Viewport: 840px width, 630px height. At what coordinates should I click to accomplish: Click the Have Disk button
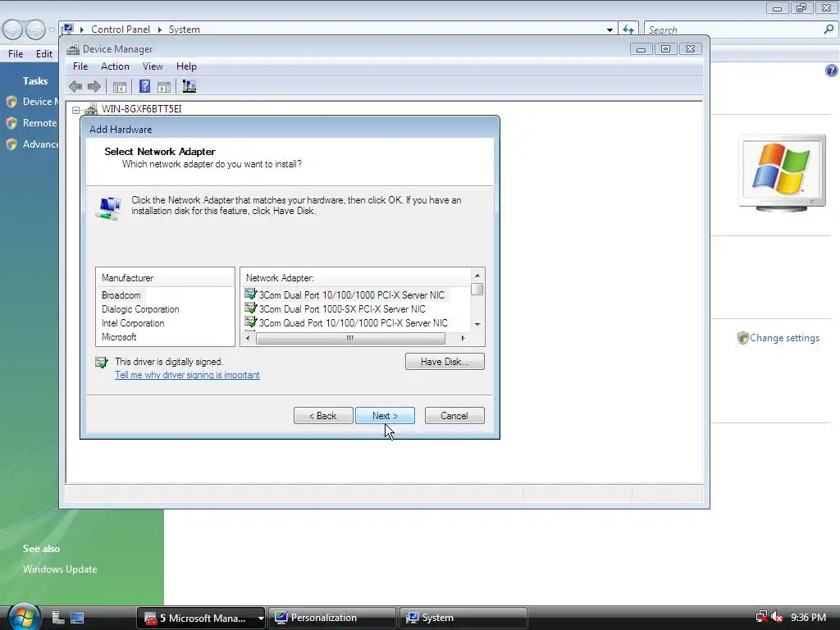click(445, 362)
